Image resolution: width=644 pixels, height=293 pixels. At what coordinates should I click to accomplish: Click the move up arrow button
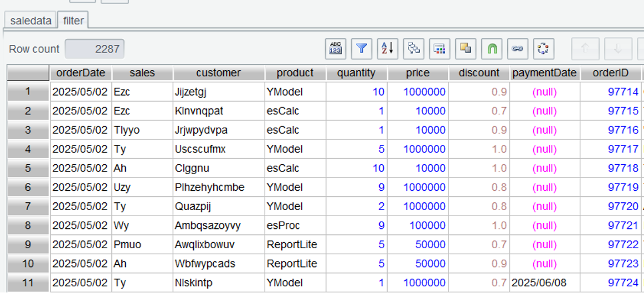[x=585, y=49]
